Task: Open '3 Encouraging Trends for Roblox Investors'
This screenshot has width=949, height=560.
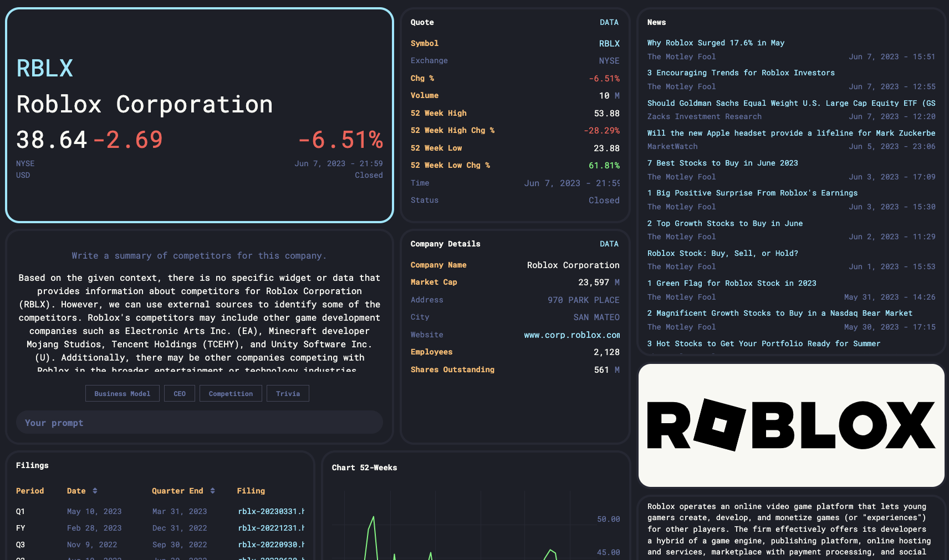Action: [x=741, y=73]
